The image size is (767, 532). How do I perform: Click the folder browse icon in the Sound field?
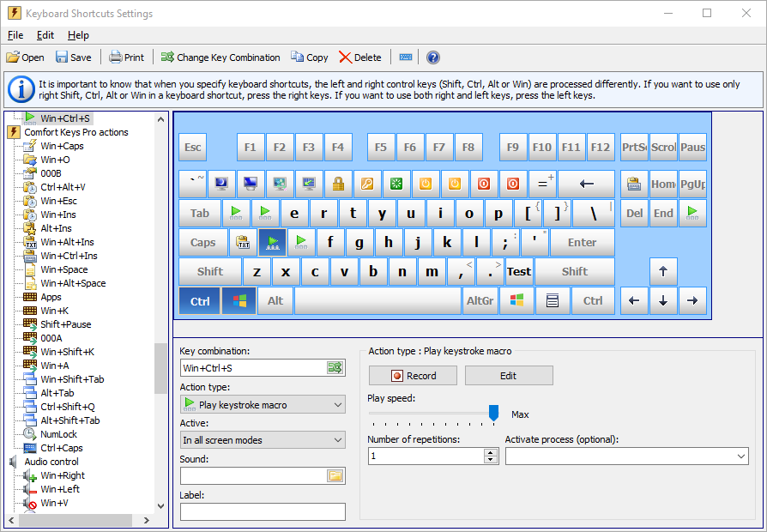click(x=335, y=475)
